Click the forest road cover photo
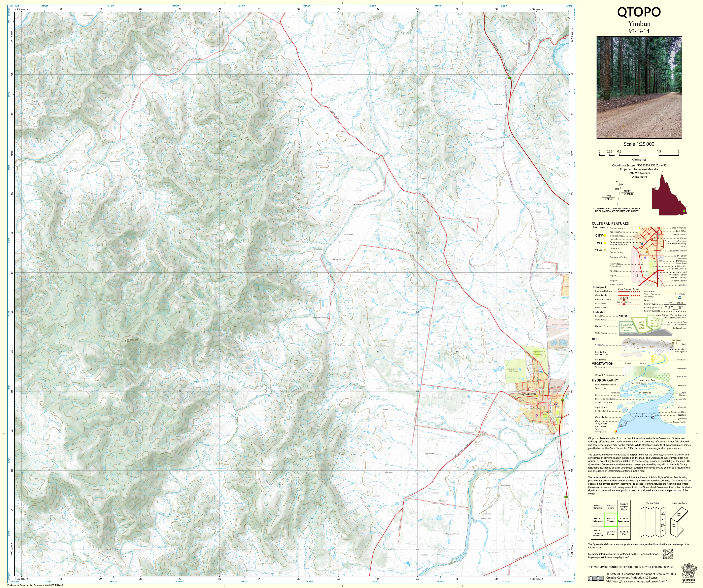 coord(639,88)
